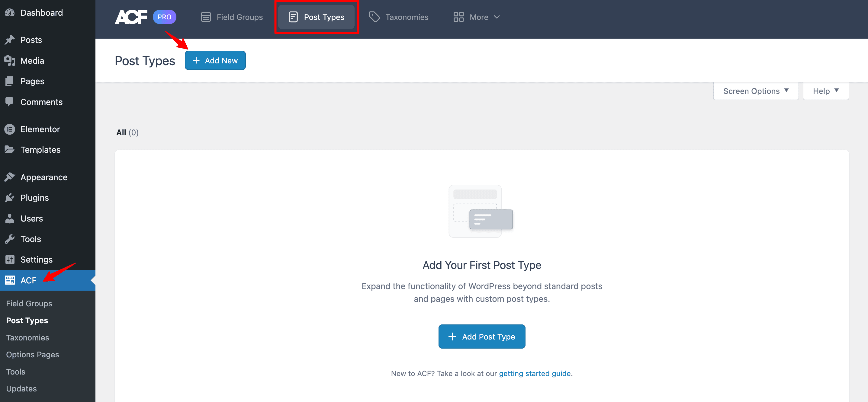
Task: Click the ACF grid icon in sidebar
Action: point(10,280)
